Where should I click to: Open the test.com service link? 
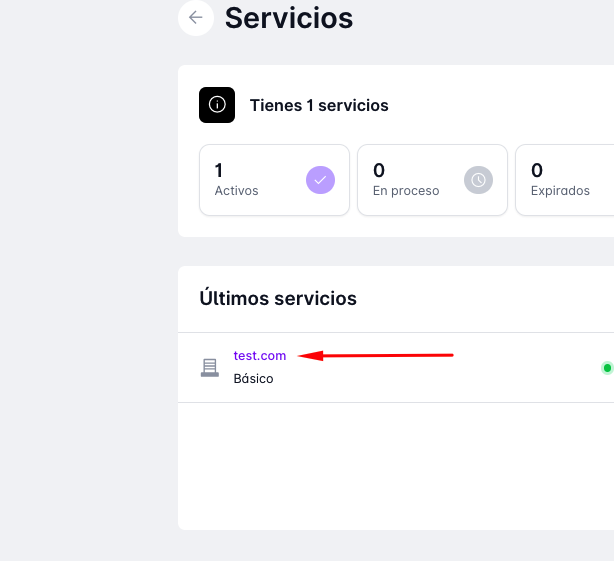[x=260, y=355]
